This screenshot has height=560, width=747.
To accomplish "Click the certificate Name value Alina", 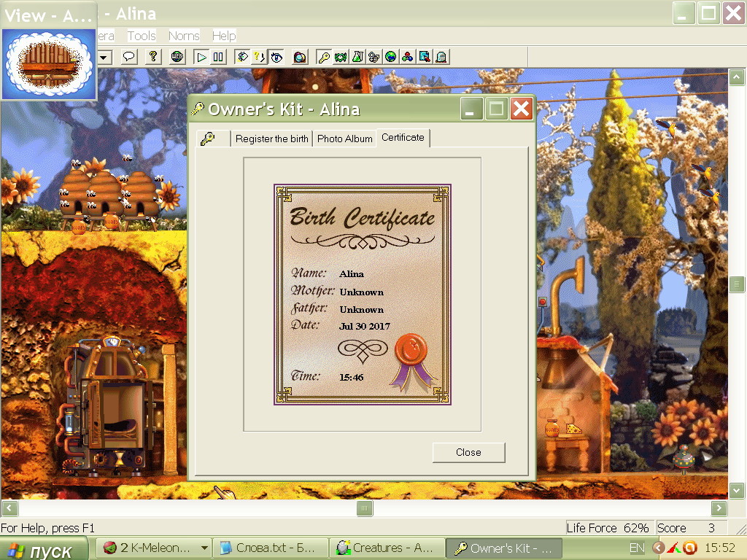I will [352, 274].
